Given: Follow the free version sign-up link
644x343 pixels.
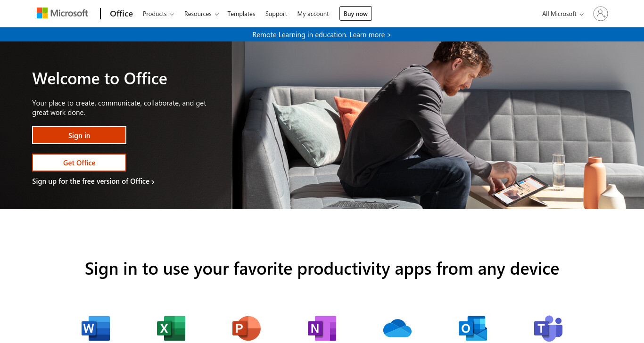Looking at the screenshot, I should pos(93,181).
